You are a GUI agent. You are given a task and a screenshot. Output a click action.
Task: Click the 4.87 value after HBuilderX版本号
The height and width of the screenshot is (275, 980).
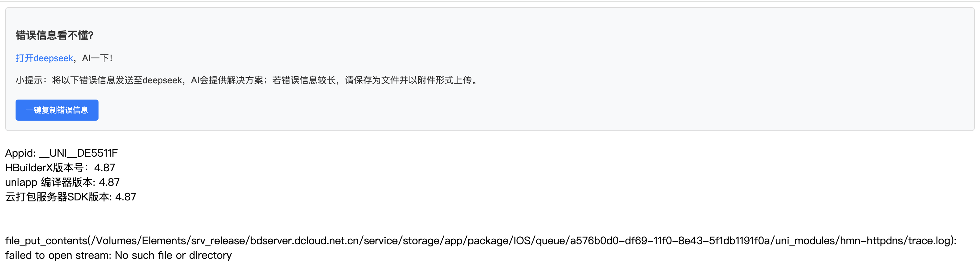coord(105,168)
